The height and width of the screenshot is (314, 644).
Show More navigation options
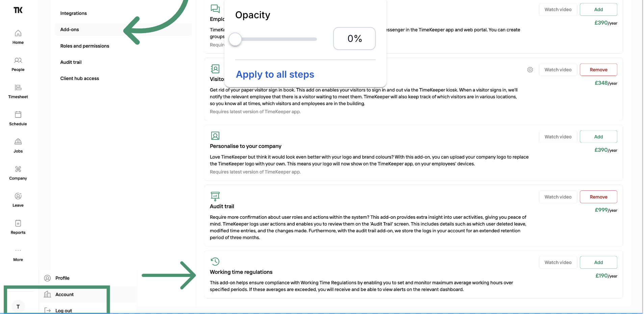[18, 251]
